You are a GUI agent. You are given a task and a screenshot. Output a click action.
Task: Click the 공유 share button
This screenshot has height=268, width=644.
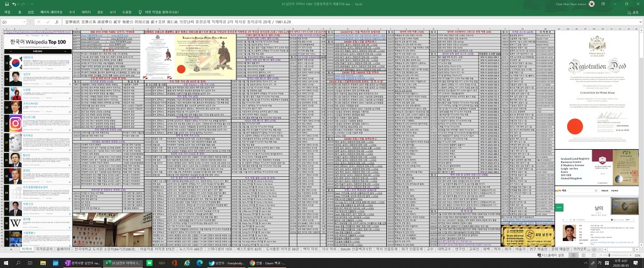point(634,12)
